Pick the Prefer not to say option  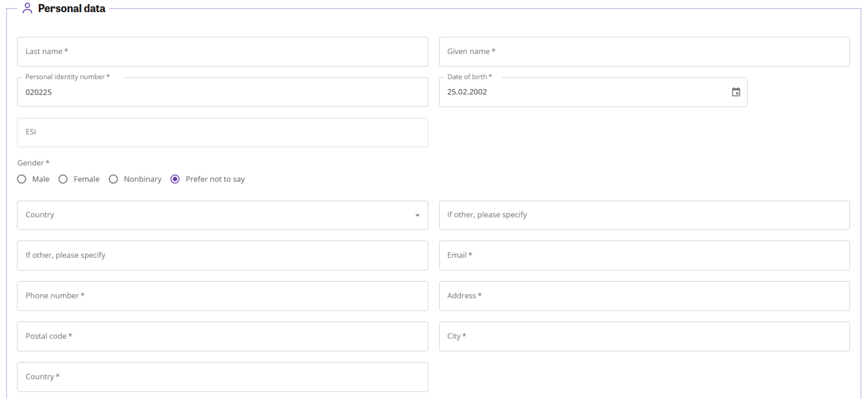pos(175,179)
